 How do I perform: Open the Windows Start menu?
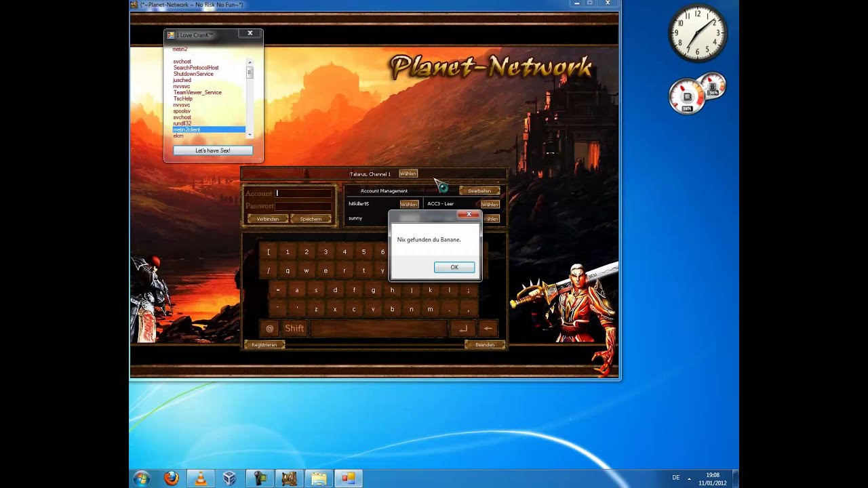click(x=142, y=478)
